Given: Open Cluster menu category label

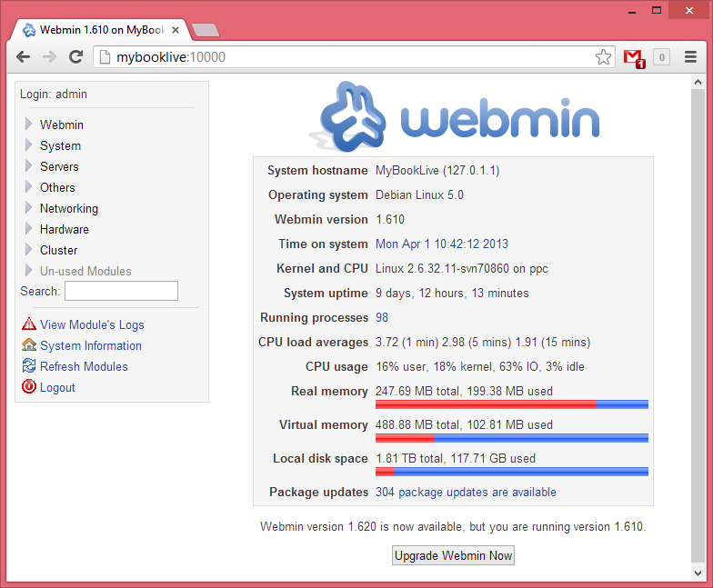Looking at the screenshot, I should [x=58, y=251].
